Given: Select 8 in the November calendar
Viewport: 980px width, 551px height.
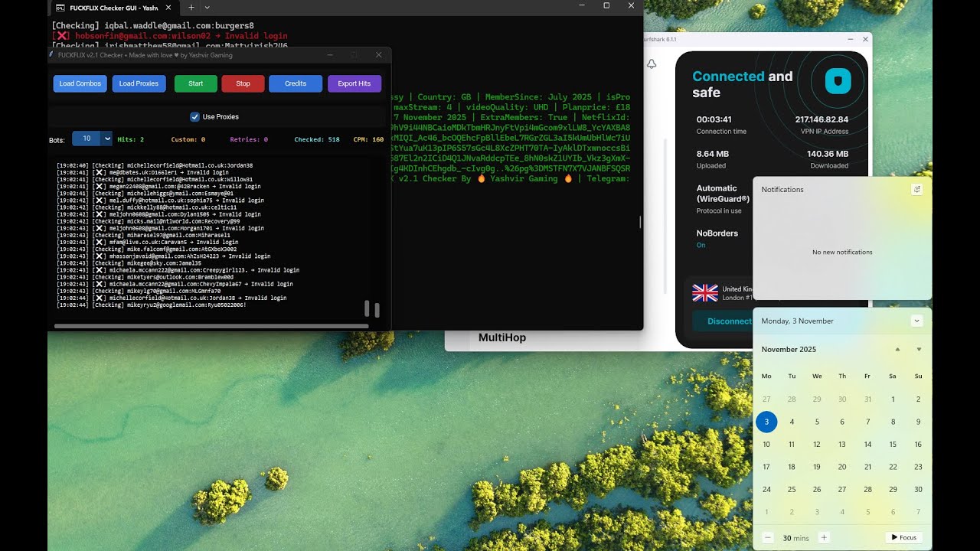Looking at the screenshot, I should (893, 422).
